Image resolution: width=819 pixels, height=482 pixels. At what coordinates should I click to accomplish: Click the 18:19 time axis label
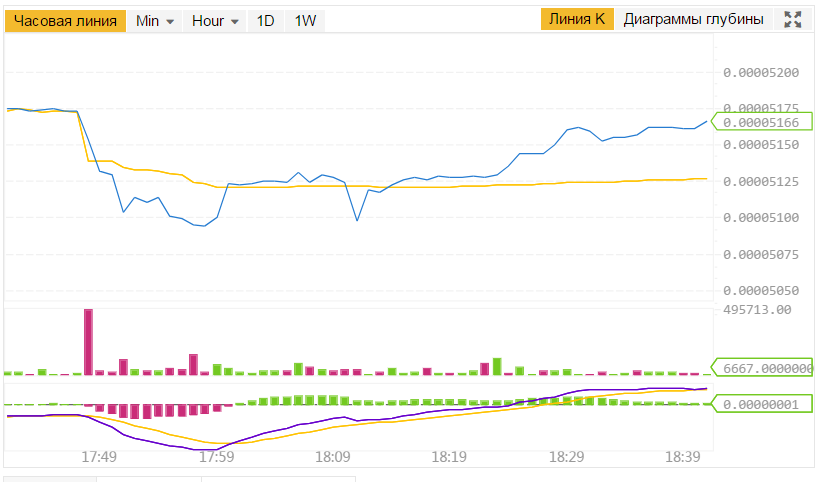click(450, 456)
